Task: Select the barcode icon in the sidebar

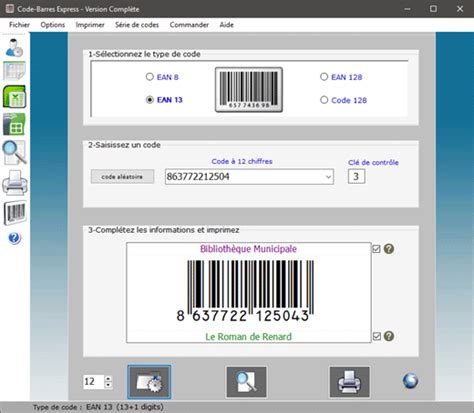Action: [x=15, y=212]
